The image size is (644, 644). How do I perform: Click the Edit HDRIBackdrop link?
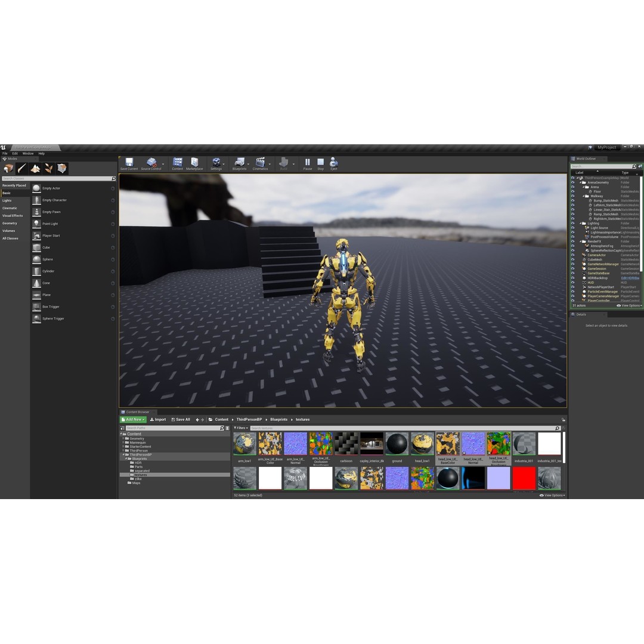click(630, 278)
